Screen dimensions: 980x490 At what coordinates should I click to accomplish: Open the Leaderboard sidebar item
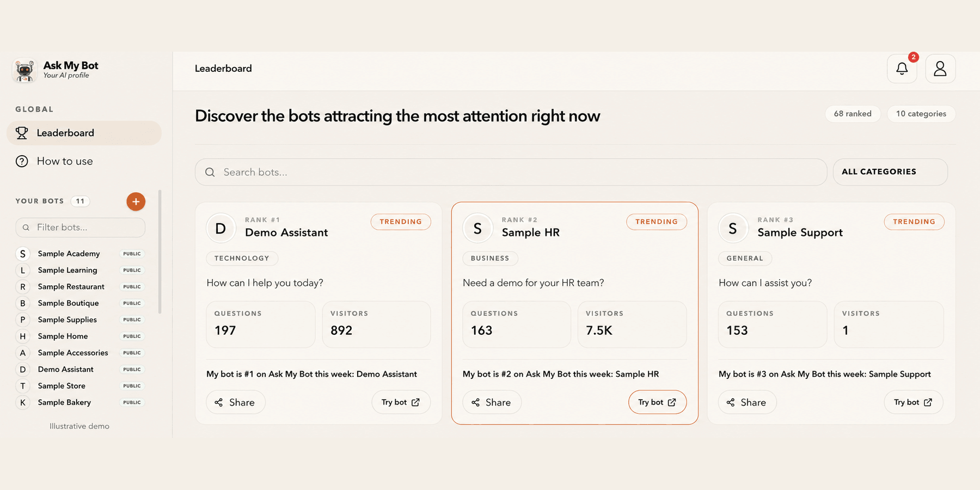pyautogui.click(x=84, y=133)
